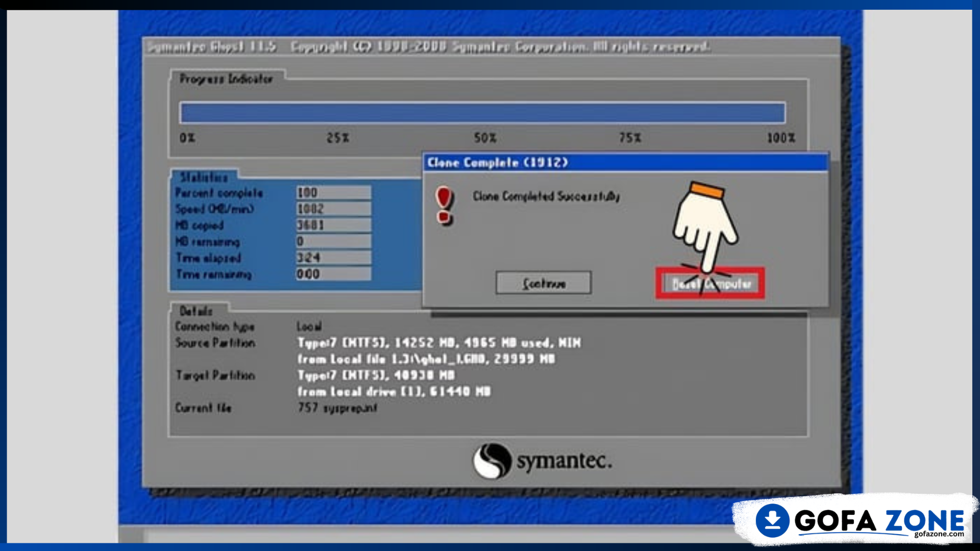The image size is (980, 551).
Task: Click the Progress Indicator group label
Action: pos(226,79)
